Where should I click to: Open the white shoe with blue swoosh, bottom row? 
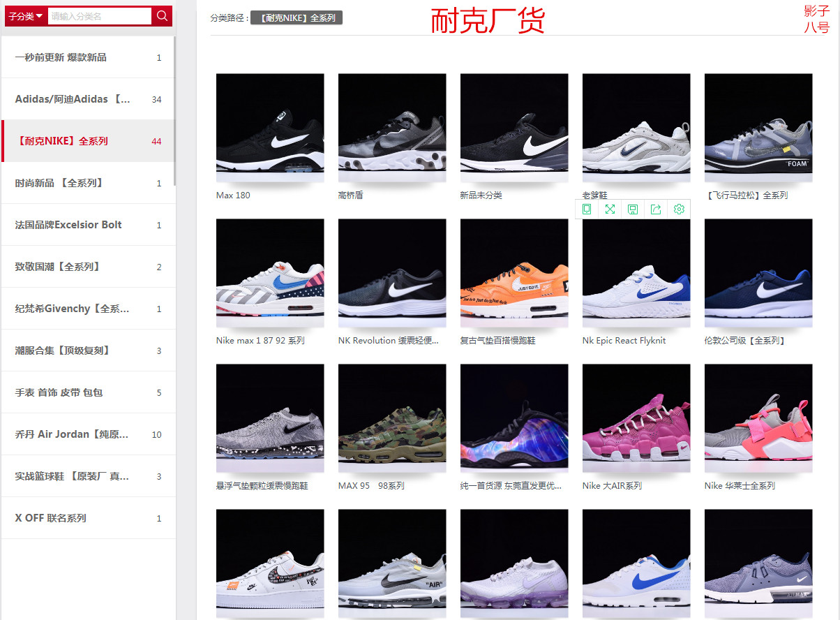point(636,563)
